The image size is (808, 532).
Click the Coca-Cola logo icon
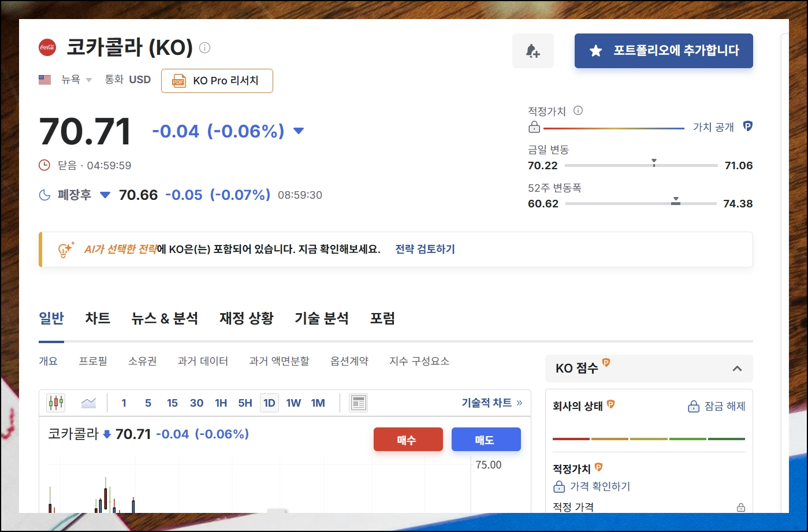tap(47, 47)
